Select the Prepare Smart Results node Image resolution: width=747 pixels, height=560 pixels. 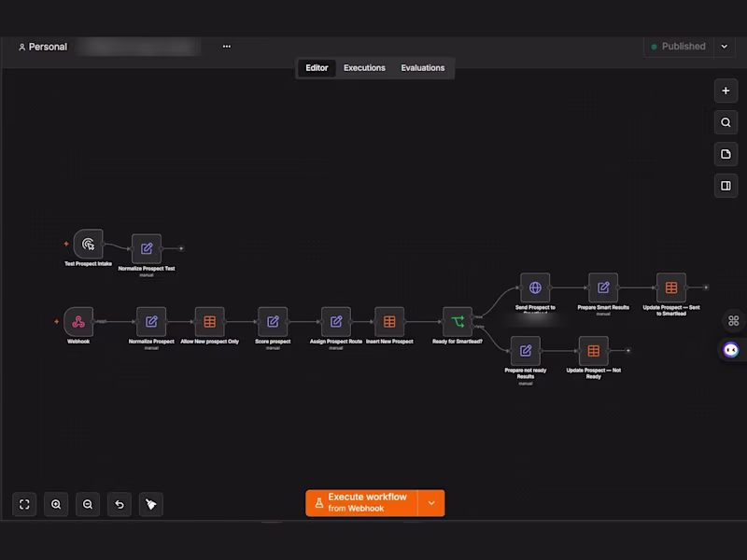603,287
